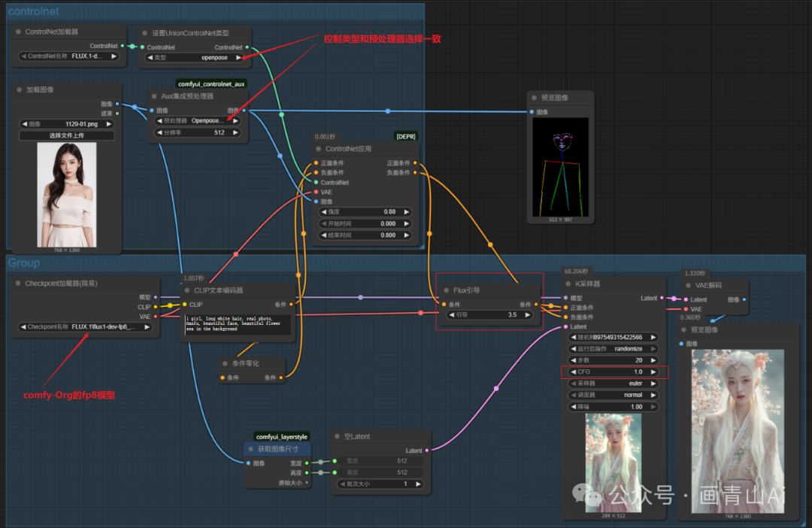Click the 原始大小 output port on 获取图像尺寸
The height and width of the screenshot is (528, 812).
307,482
